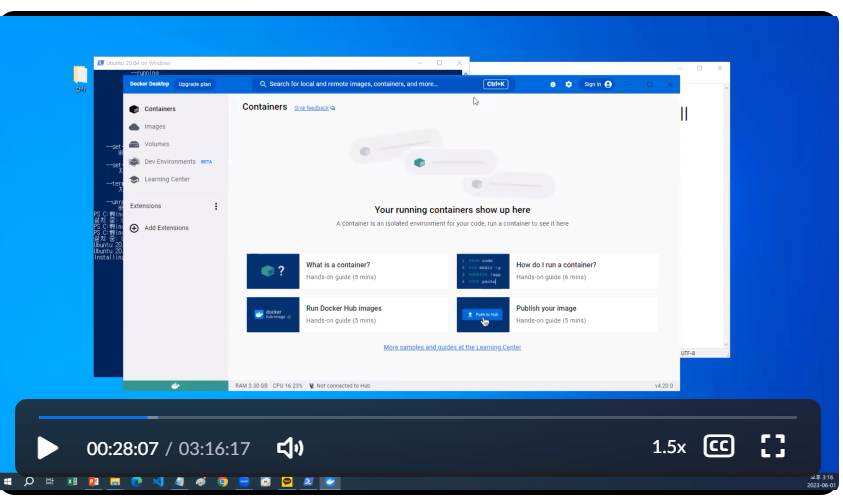Click the Volumes drive icon
843x496 pixels.
click(134, 144)
